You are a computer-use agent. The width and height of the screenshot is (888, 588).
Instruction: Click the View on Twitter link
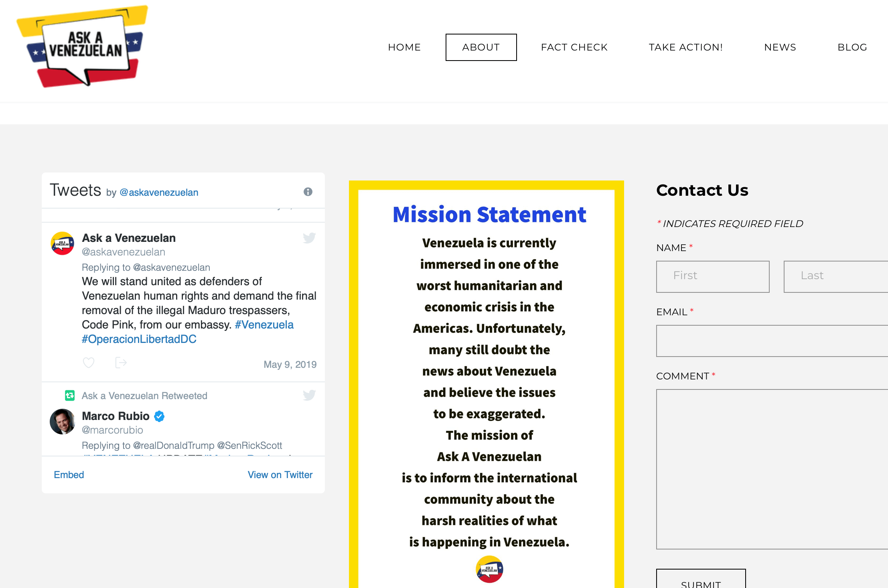point(280,475)
